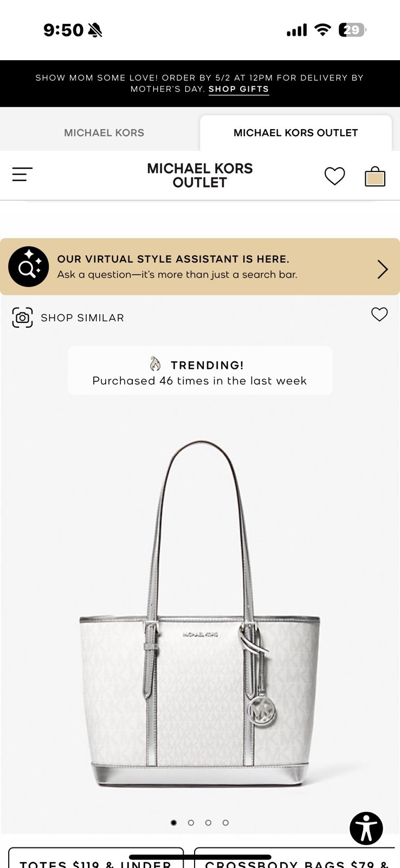The width and height of the screenshot is (400, 868).
Task: Open the hamburger navigation menu
Action: coord(22,174)
